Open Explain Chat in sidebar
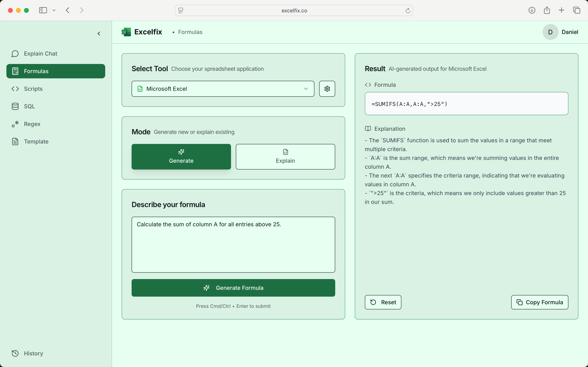Screen dimensions: 588x367 coord(56,54)
